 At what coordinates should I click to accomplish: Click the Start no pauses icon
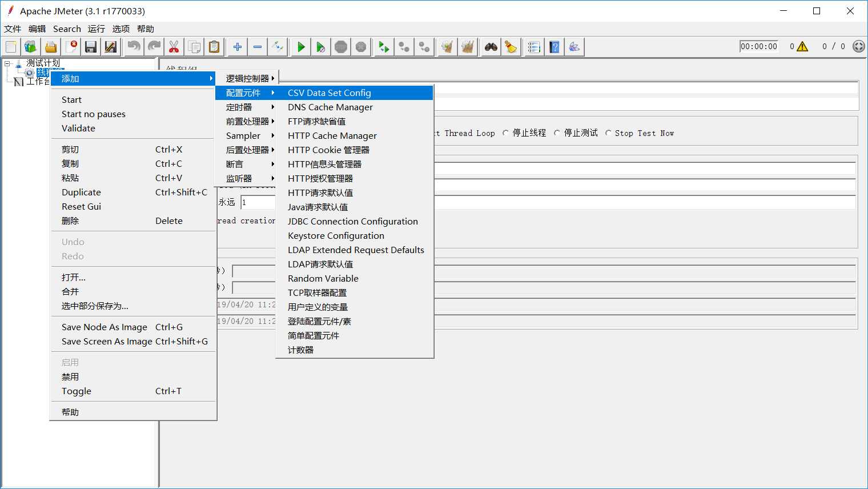coord(321,47)
